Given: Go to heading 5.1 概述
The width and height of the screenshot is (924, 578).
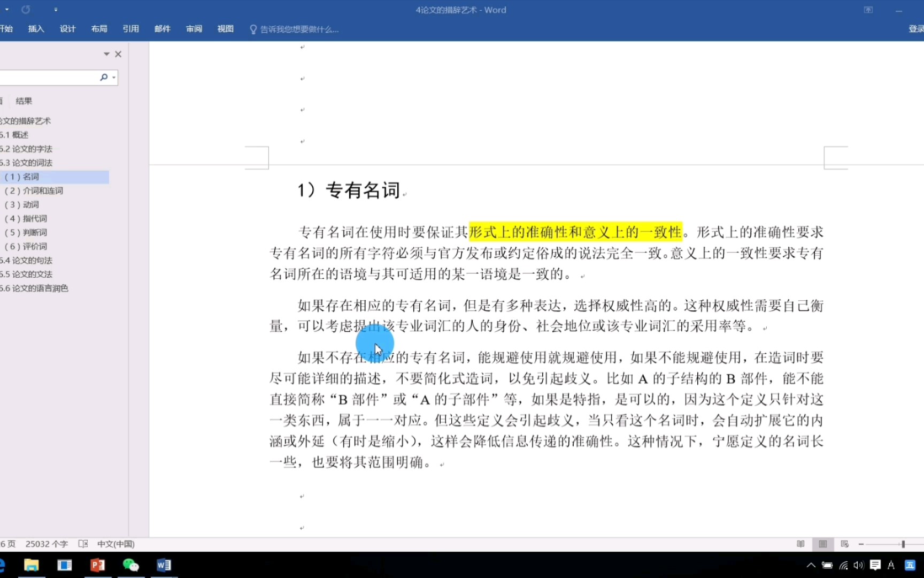Looking at the screenshot, I should coord(14,135).
